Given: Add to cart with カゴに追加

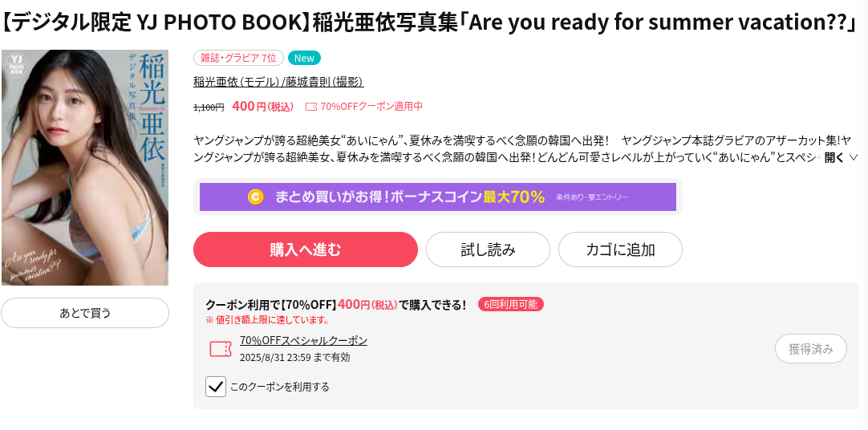Looking at the screenshot, I should [620, 249].
